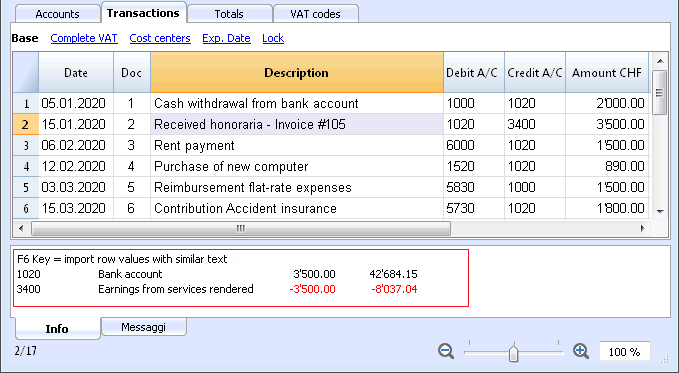The height and width of the screenshot is (373, 679).
Task: Click the date cell 15.01.2020
Action: coord(76,124)
